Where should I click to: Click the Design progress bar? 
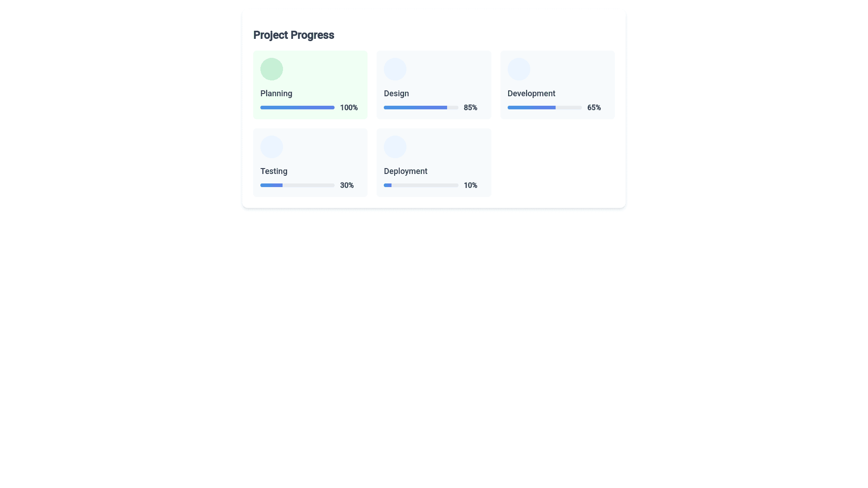pyautogui.click(x=420, y=108)
